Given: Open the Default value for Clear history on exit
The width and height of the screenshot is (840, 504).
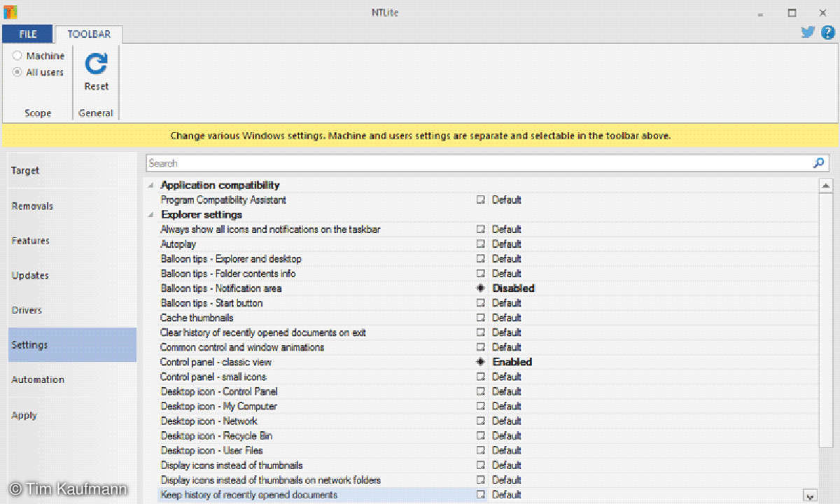Looking at the screenshot, I should click(506, 332).
